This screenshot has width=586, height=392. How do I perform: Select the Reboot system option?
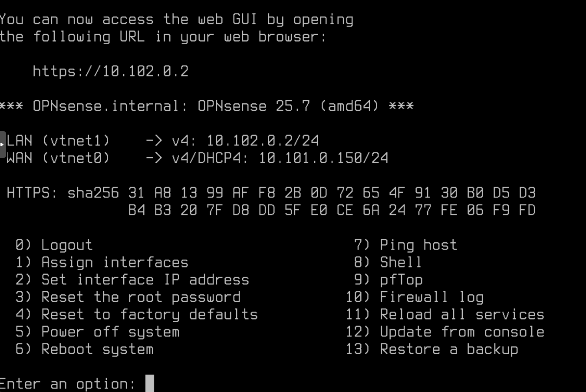97,349
